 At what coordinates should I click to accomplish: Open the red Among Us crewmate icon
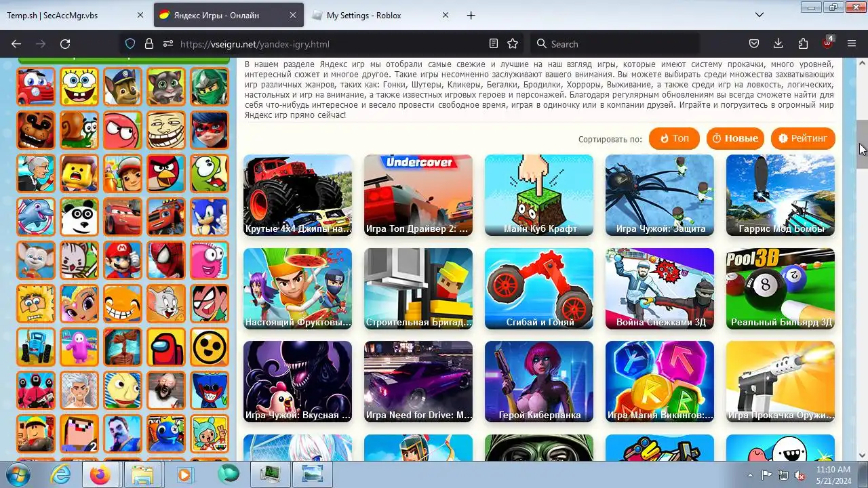166,346
